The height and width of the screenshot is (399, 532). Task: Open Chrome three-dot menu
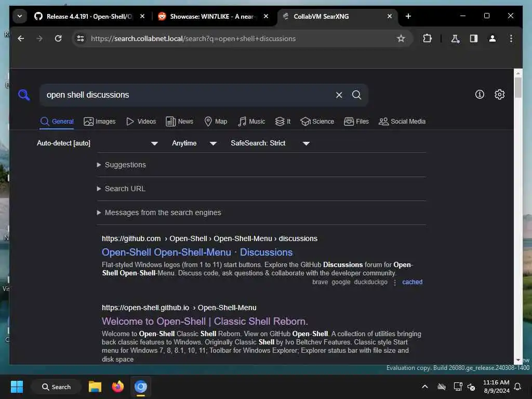pos(511,38)
